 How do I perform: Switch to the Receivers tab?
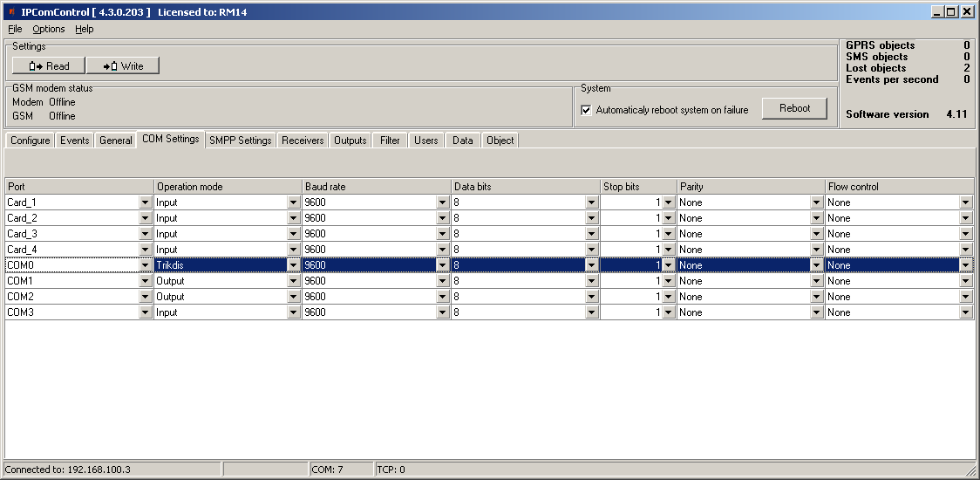tap(303, 141)
